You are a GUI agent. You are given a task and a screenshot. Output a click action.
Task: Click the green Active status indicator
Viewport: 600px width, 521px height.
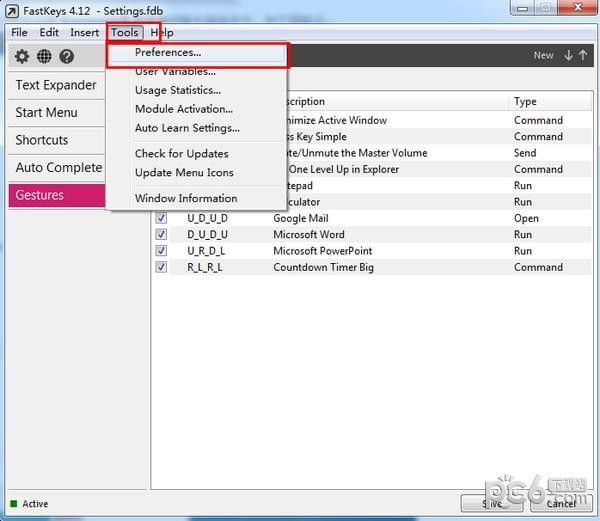(14, 503)
